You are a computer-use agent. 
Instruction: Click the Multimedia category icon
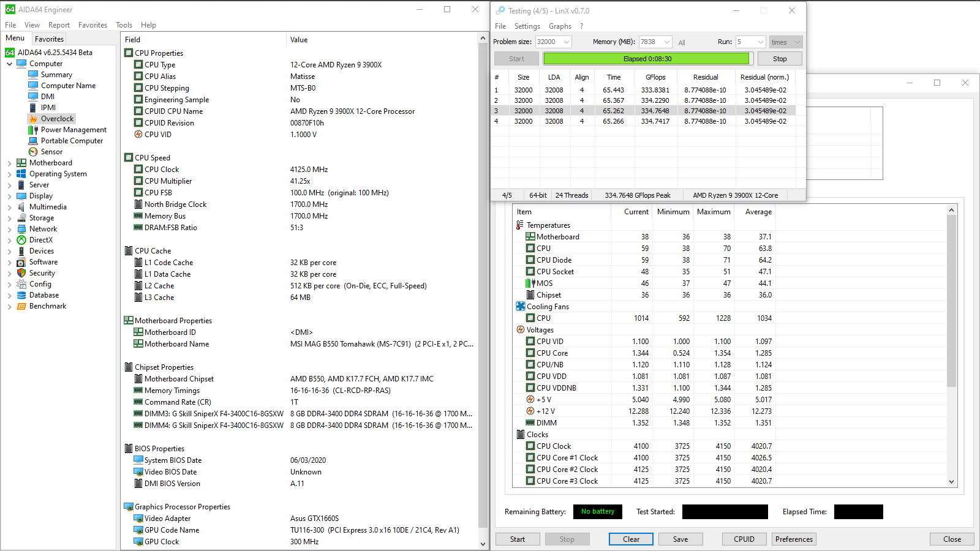click(21, 207)
